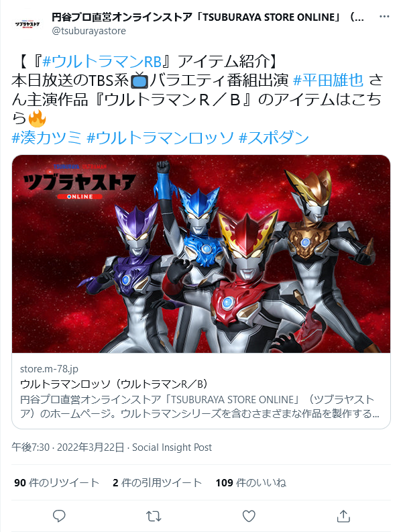Click the ウルトラマンロッソ link card title

(114, 384)
